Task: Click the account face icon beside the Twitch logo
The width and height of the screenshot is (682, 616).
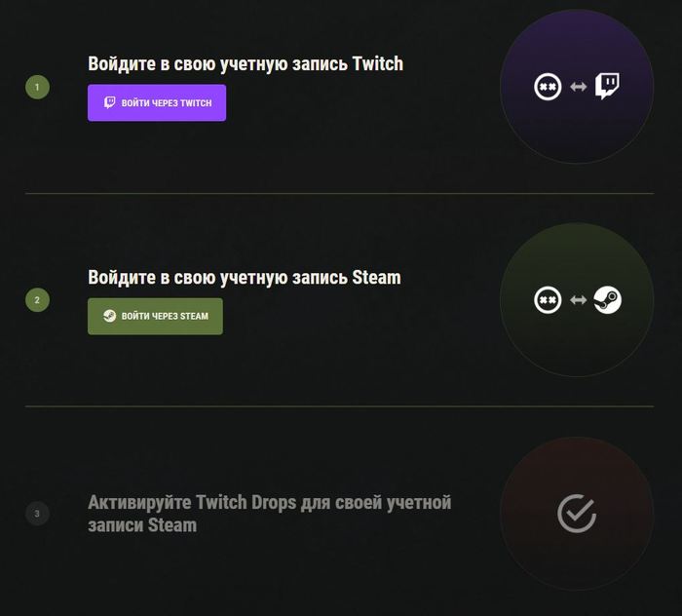Action: (x=548, y=87)
